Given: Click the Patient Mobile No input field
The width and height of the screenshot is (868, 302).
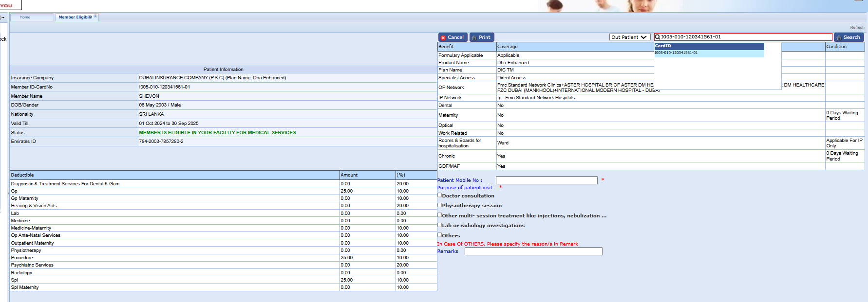Looking at the screenshot, I should [546, 180].
